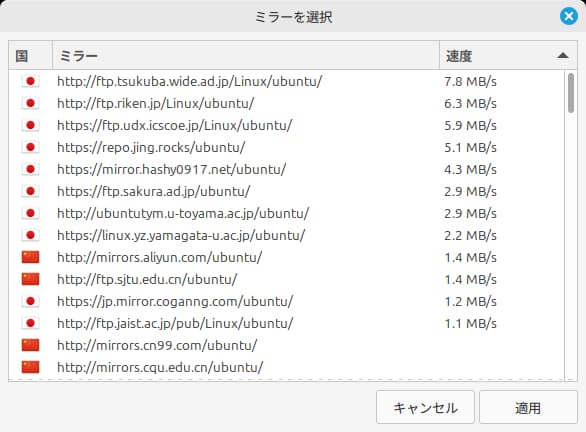Sort by the ミラー column header

tap(246, 56)
